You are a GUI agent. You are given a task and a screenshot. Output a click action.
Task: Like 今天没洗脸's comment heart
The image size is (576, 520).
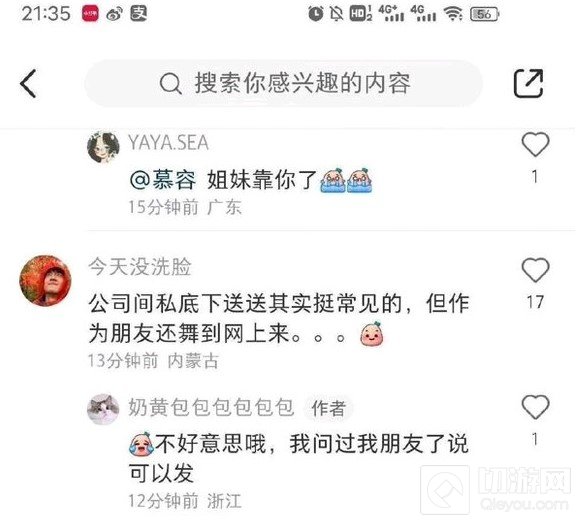(535, 270)
